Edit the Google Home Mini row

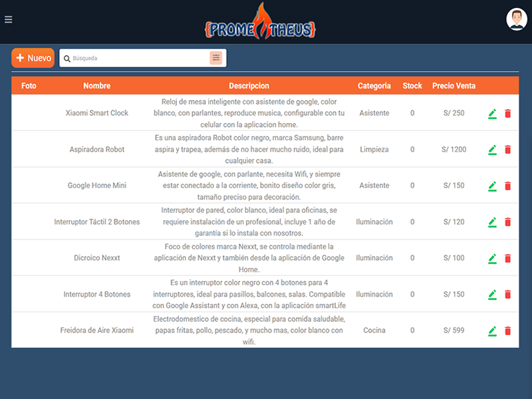click(x=492, y=186)
